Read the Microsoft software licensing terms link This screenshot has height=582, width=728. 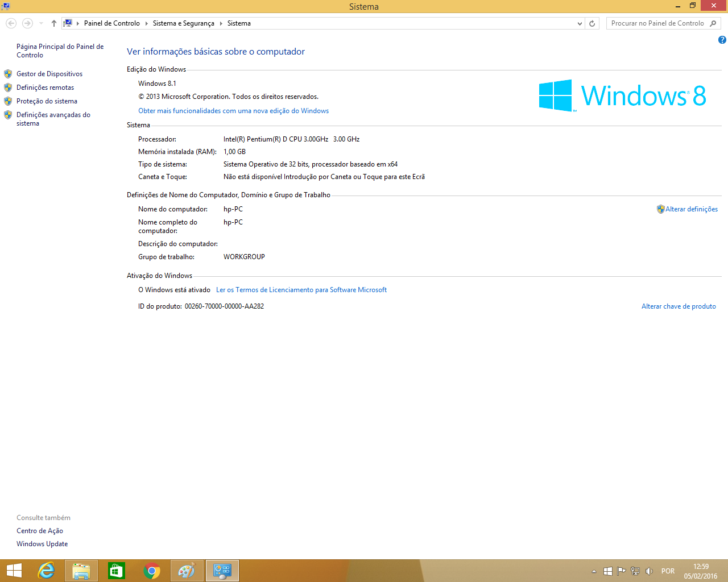point(301,290)
